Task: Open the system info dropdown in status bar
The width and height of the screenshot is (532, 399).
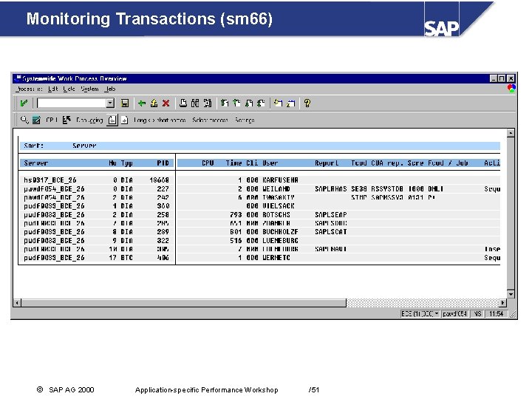Action: 437,314
